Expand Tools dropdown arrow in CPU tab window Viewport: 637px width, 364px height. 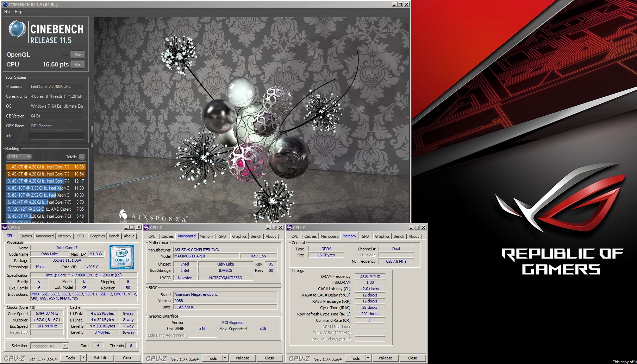tap(83, 358)
